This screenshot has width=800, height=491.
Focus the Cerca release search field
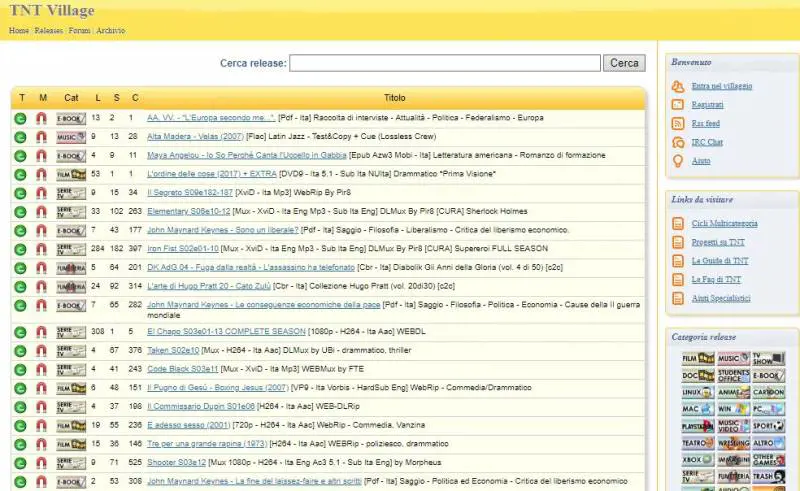(445, 63)
